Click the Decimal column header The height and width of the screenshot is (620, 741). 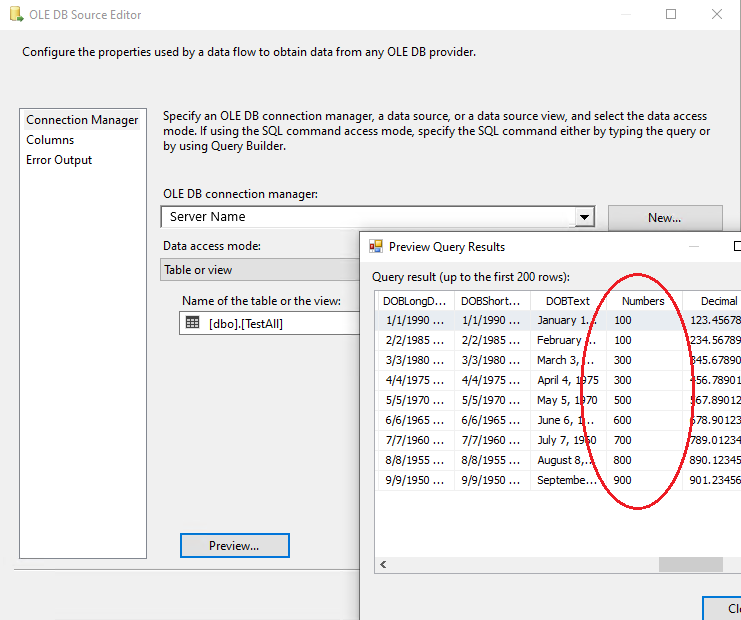(718, 301)
